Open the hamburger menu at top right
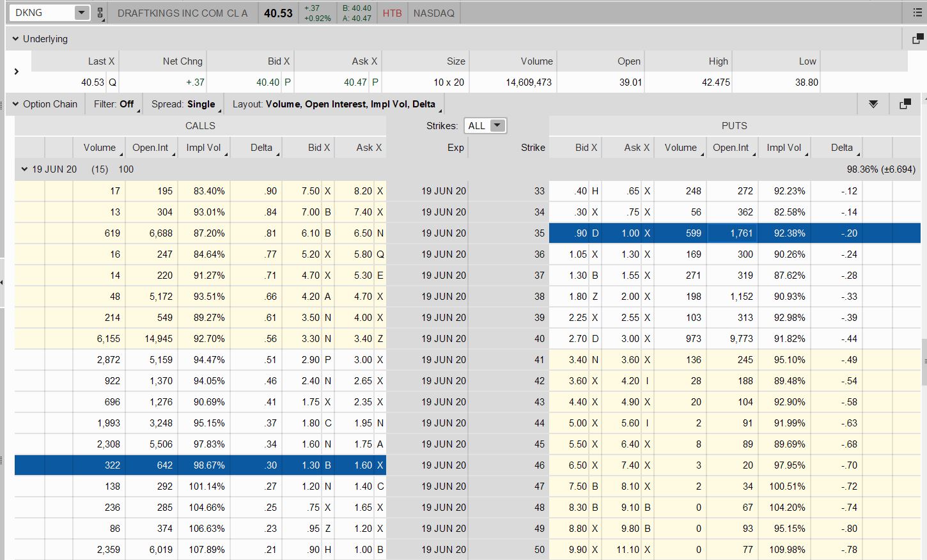This screenshot has width=927, height=560. click(x=917, y=13)
